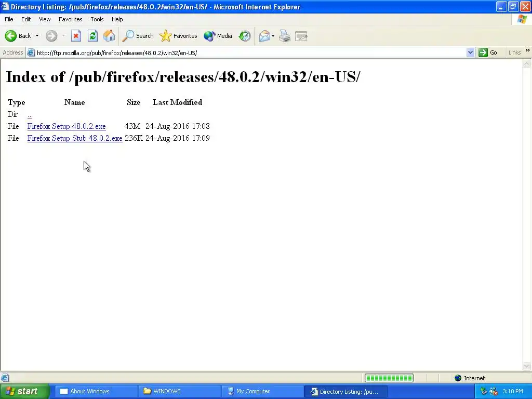Print the page with printer icon
The image size is (532, 399).
point(285,36)
